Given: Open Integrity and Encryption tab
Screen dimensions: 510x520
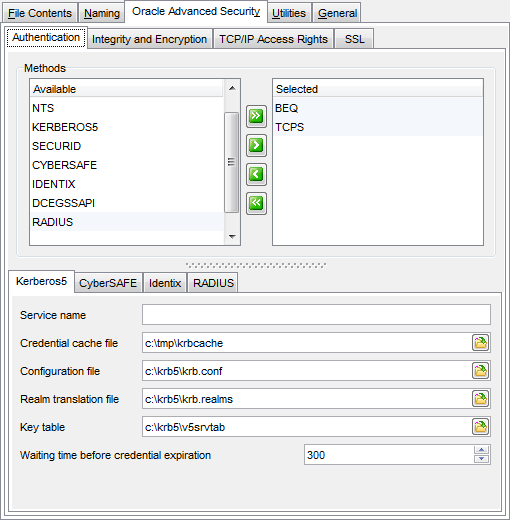Looking at the screenshot, I should coord(149,39).
